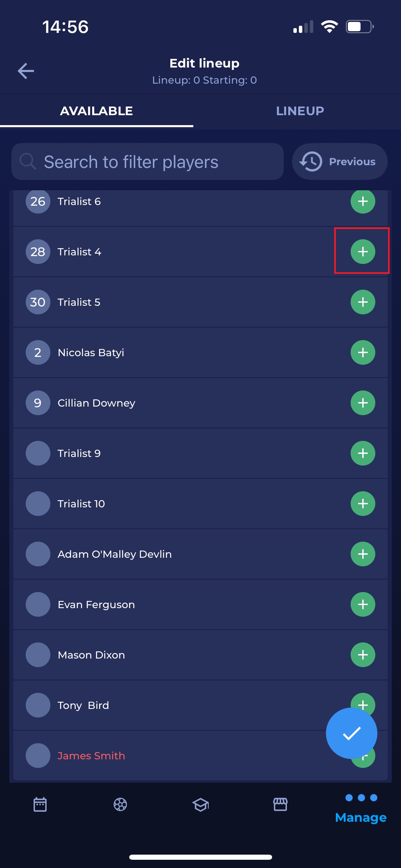Load the Previous lineup
The width and height of the screenshot is (401, 868).
coord(340,161)
